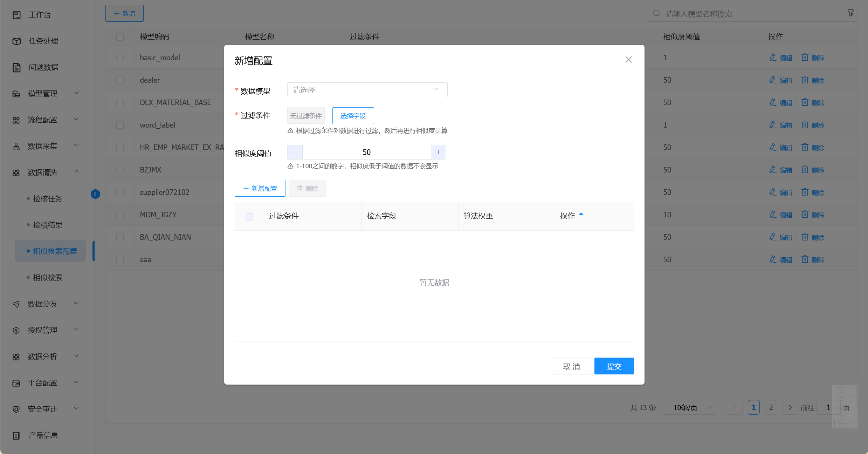
Task: Click the minus stepper for 相似度阈值
Action: [295, 152]
